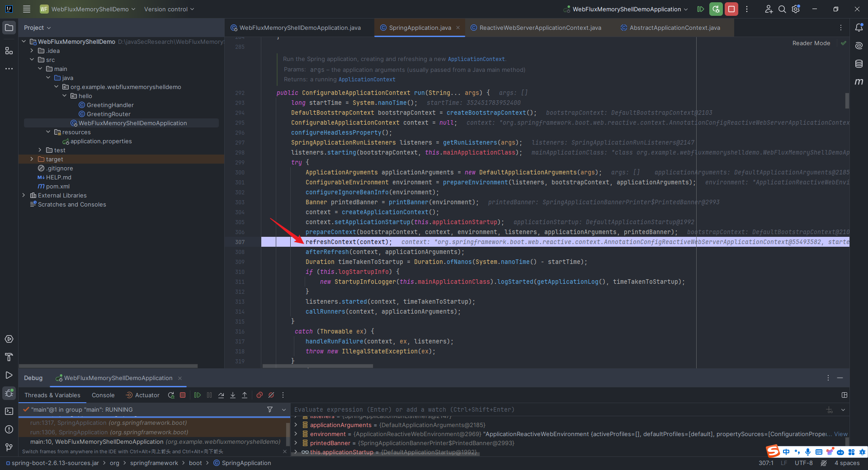868x470 pixels.
Task: Click Step Out in Debug toolbar
Action: pos(245,395)
